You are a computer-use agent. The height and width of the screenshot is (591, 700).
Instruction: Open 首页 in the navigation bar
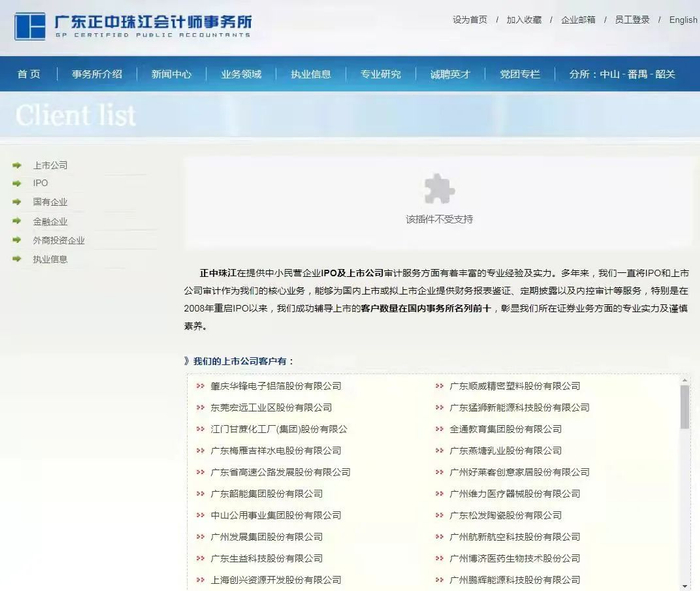tap(29, 74)
